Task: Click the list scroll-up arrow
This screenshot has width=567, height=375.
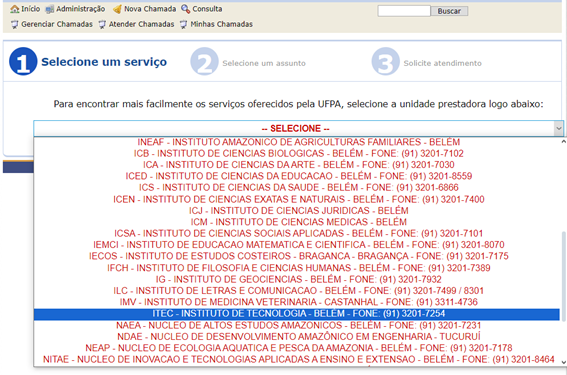Action: pos(563,142)
